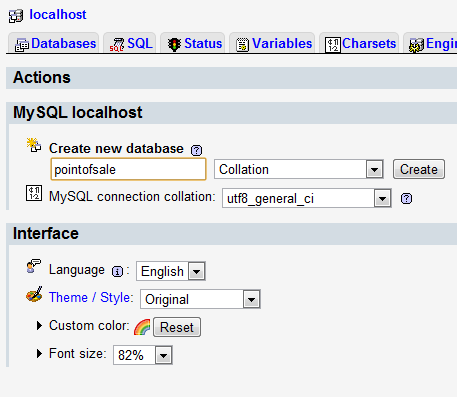Click the Engines tab icon

[416, 45]
